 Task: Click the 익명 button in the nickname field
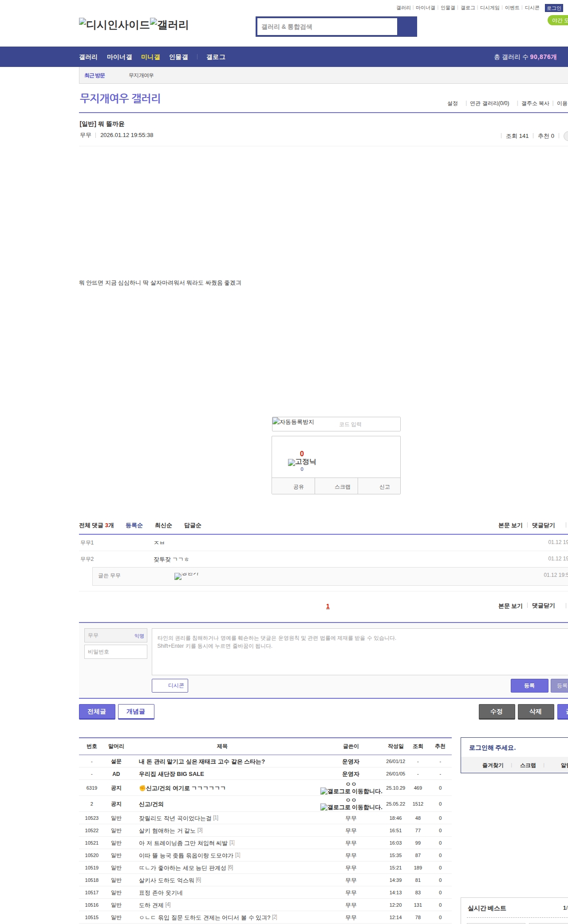139,636
